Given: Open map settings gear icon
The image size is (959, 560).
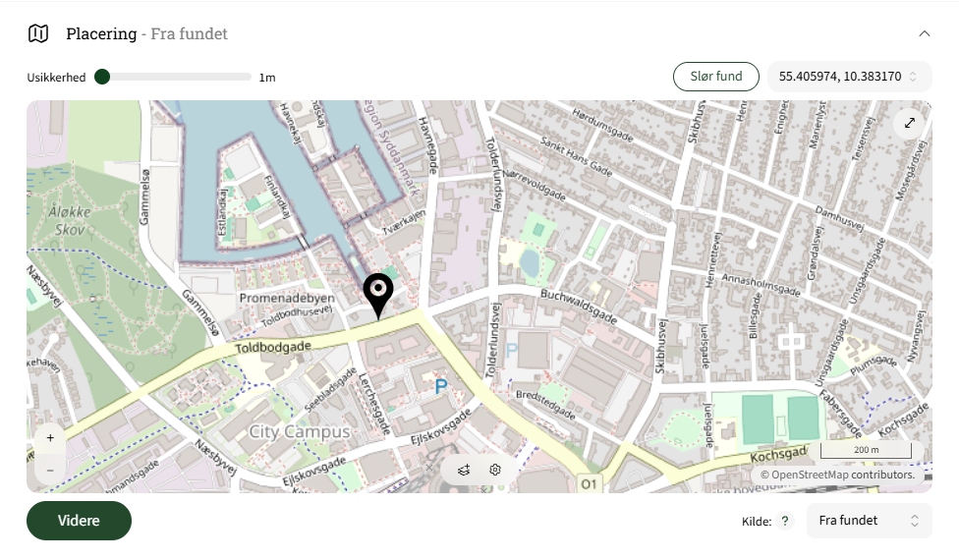Looking at the screenshot, I should (495, 470).
